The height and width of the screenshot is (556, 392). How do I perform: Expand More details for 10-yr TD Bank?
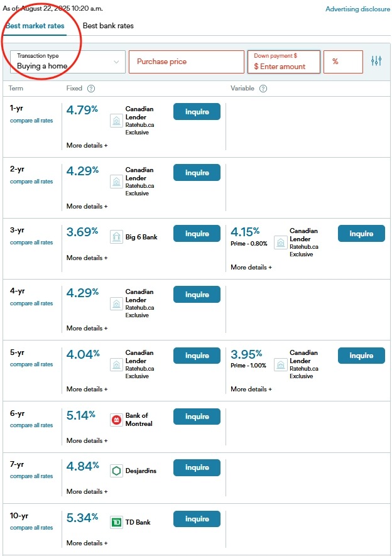coord(87,543)
